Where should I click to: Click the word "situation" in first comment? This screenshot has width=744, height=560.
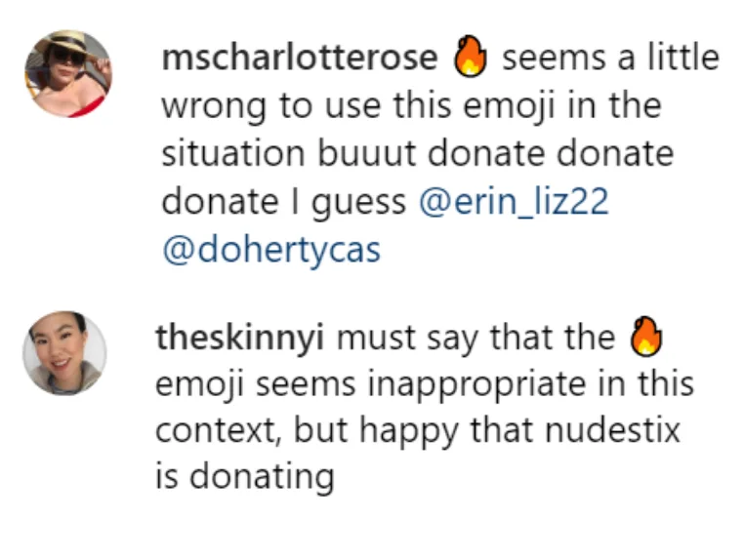tap(233, 153)
